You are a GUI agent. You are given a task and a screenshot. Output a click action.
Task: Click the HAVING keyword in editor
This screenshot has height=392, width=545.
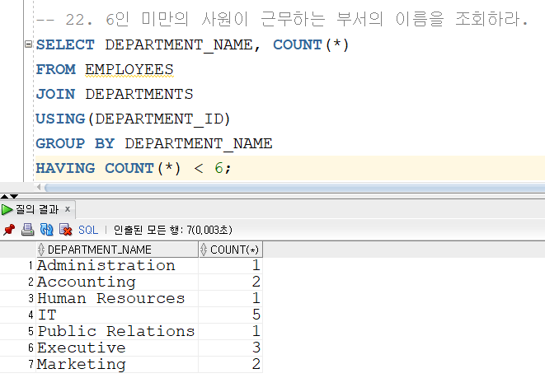[65, 168]
